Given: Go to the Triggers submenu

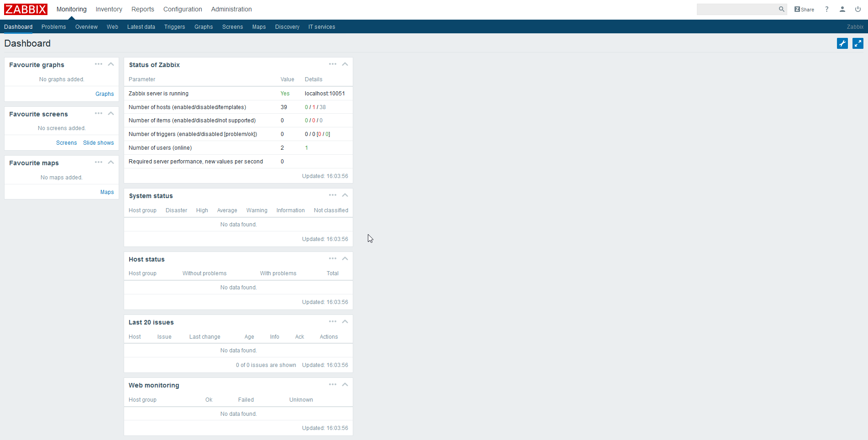Looking at the screenshot, I should 175,27.
